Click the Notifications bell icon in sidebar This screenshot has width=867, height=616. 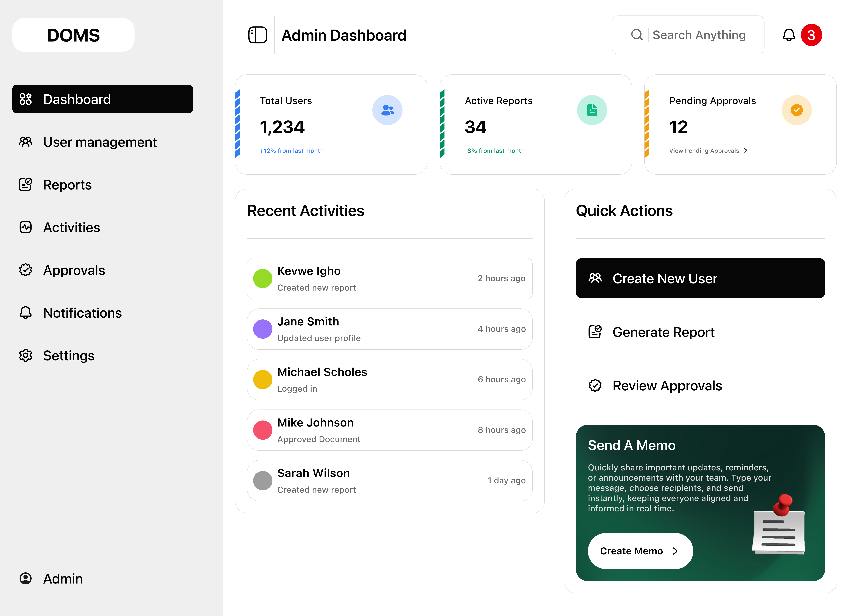[x=25, y=313]
